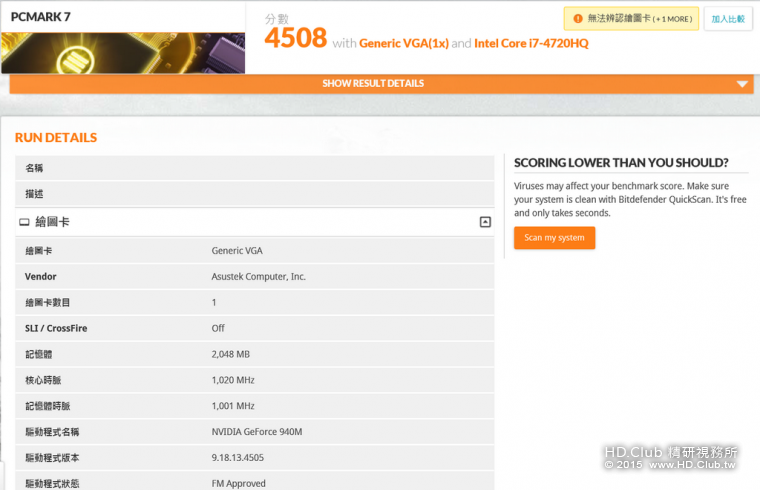The image size is (760, 490).
Task: Click the RUN DETAILS heading
Action: [56, 138]
